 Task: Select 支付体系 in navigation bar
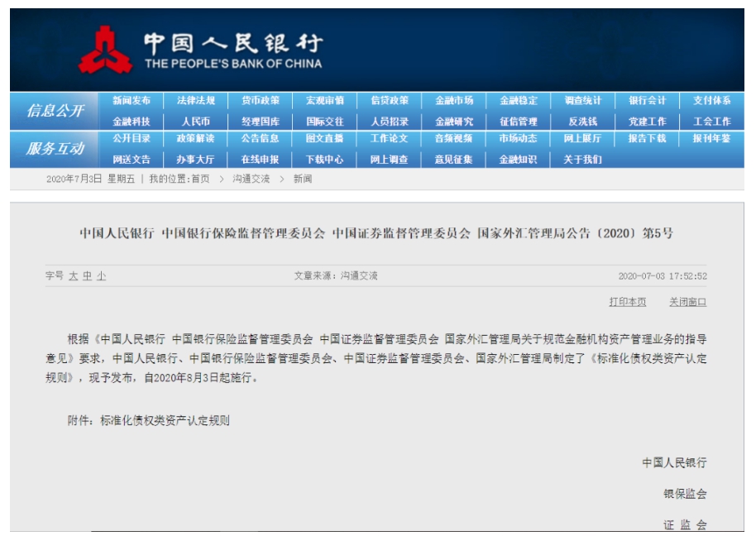point(711,101)
